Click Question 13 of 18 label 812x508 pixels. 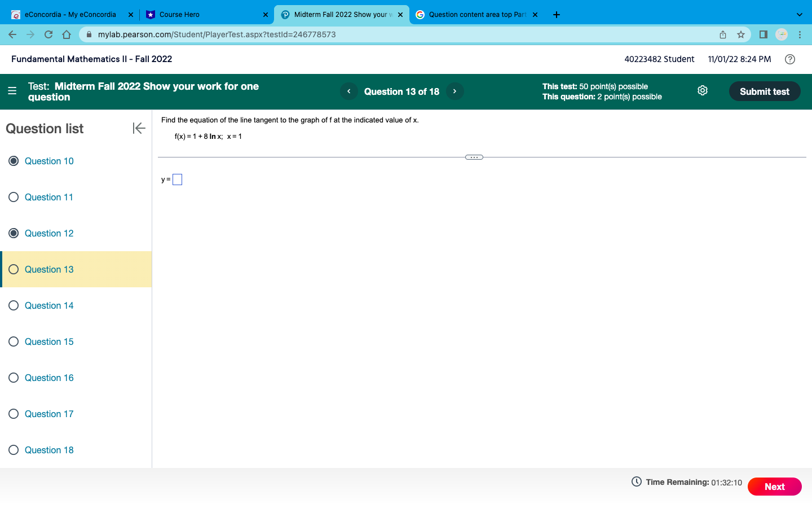click(x=401, y=91)
